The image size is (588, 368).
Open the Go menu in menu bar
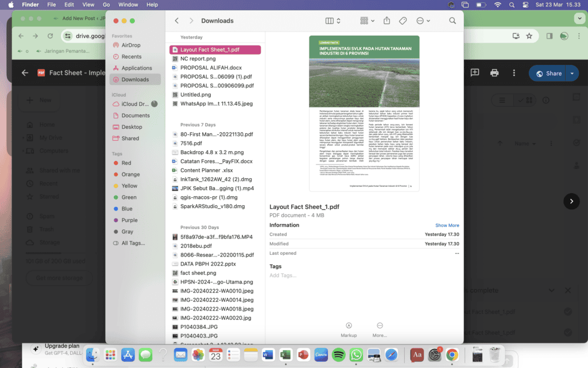(x=106, y=5)
